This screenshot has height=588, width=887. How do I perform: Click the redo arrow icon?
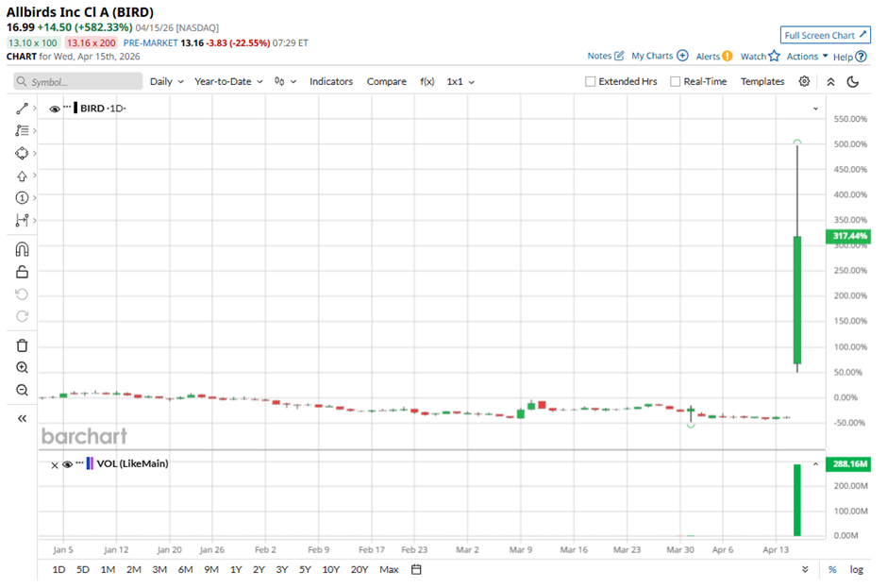(22, 316)
